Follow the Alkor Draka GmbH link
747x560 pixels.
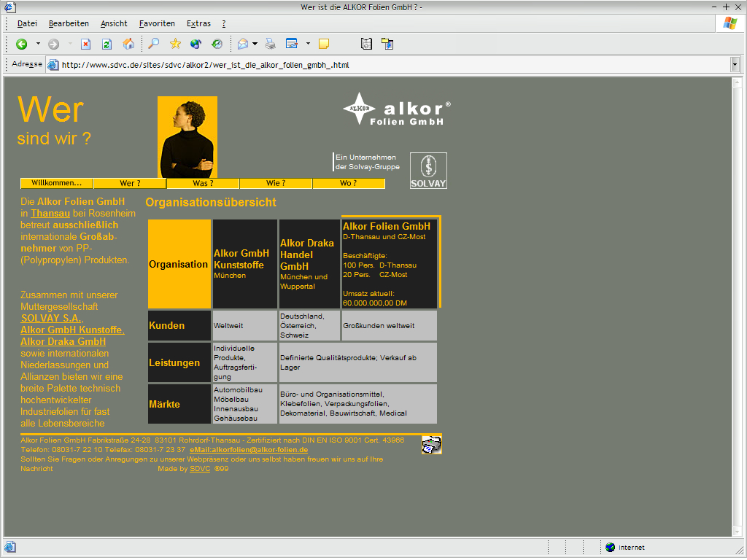[63, 341]
